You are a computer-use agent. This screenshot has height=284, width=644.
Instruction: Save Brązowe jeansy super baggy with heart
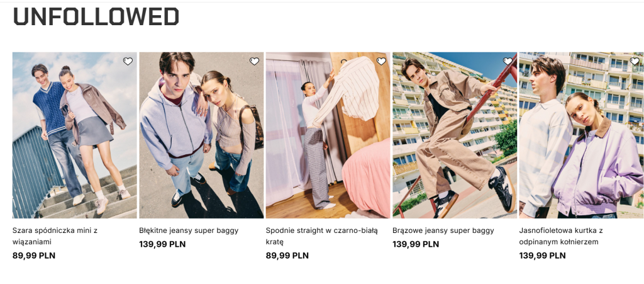(508, 61)
